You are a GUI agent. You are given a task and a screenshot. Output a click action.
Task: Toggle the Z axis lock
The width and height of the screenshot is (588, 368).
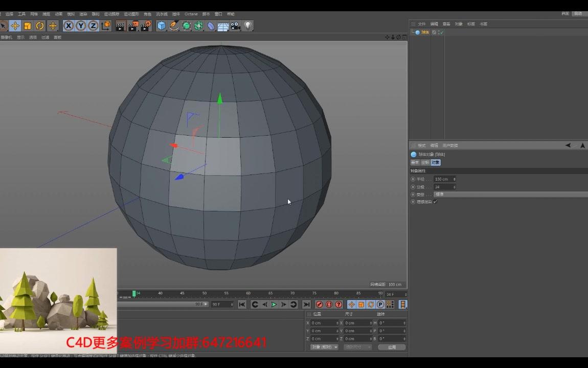(x=94, y=26)
